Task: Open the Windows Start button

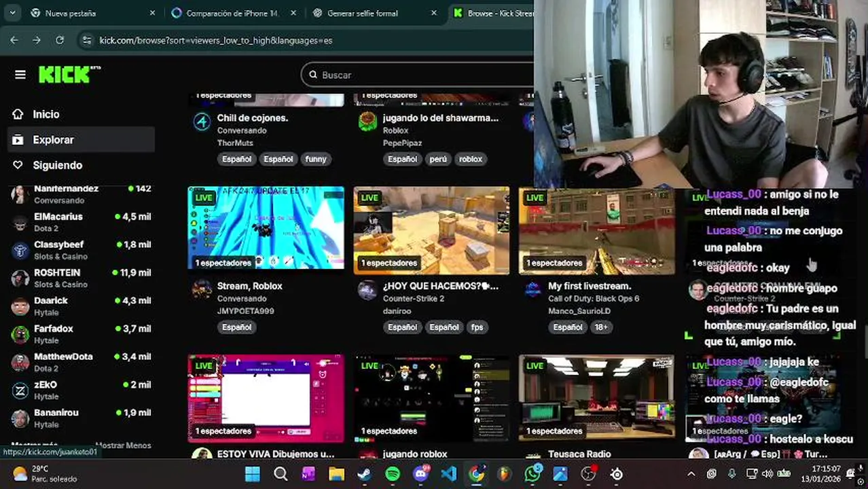Action: (252, 474)
